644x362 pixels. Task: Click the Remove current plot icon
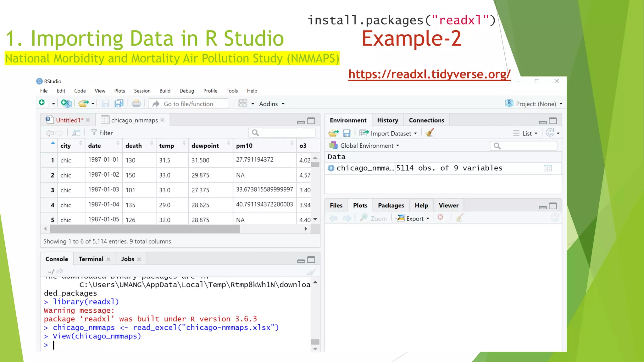click(x=441, y=217)
